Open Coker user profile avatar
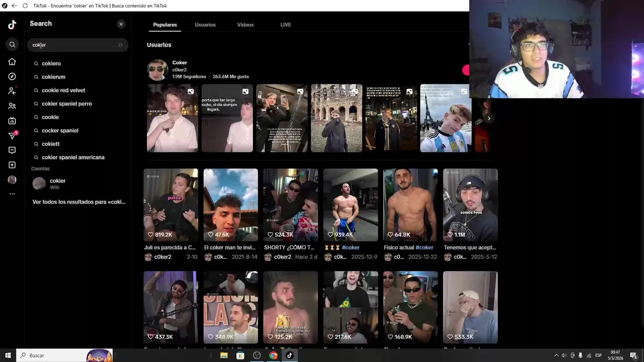This screenshot has width=644, height=362. [157, 70]
